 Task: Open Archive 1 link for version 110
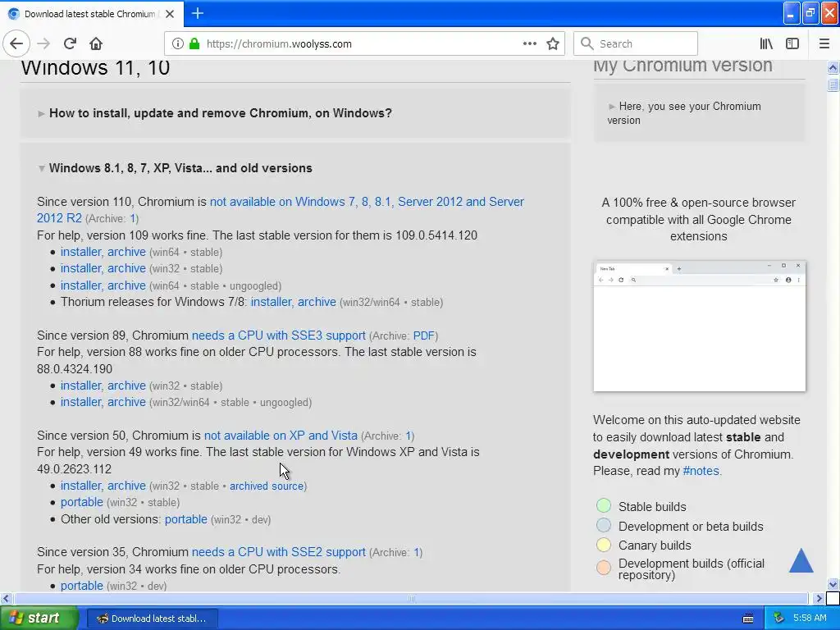coord(134,218)
